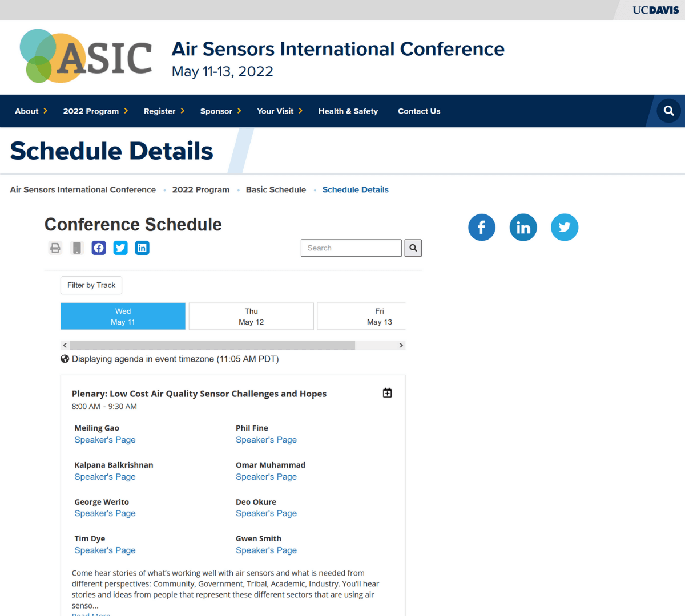Image resolution: width=685 pixels, height=616 pixels.
Task: Open the large round Facebook icon
Action: pyautogui.click(x=482, y=228)
